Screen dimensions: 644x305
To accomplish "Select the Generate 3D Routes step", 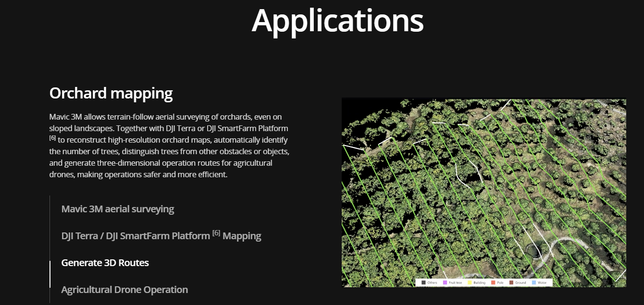I will coord(105,263).
